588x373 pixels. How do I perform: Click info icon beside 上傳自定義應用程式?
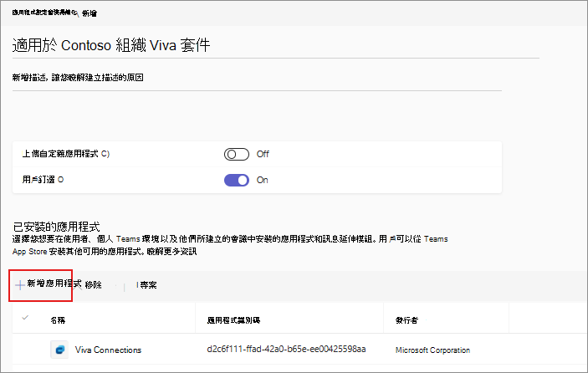click(x=105, y=154)
